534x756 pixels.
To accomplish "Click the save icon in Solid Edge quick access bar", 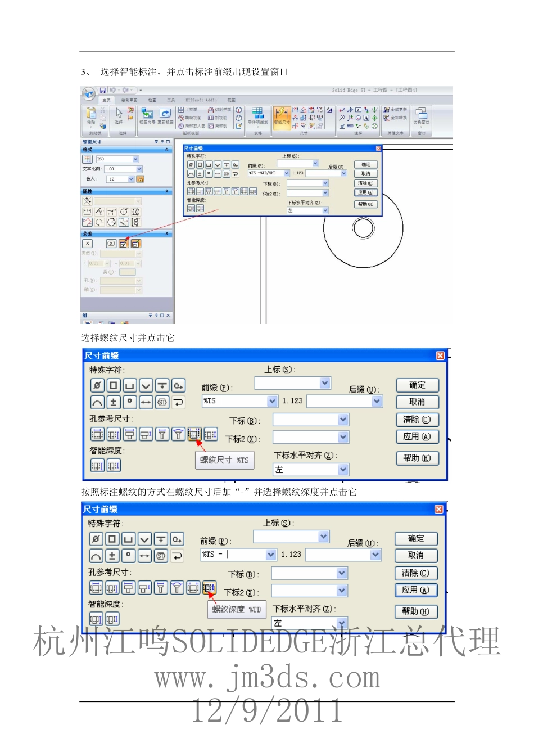I will (x=103, y=90).
